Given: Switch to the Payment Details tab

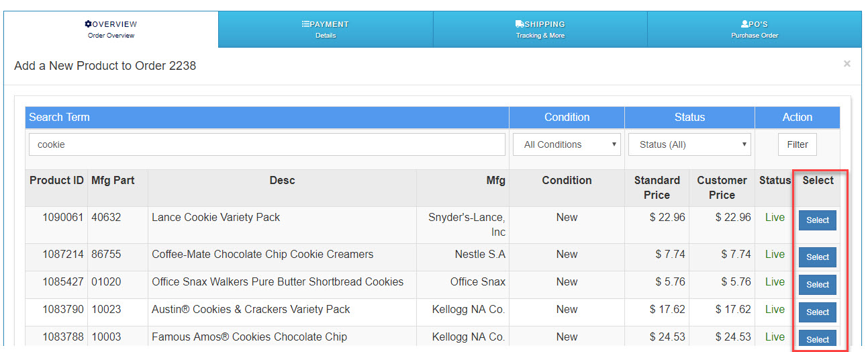Looking at the screenshot, I should coord(326,30).
